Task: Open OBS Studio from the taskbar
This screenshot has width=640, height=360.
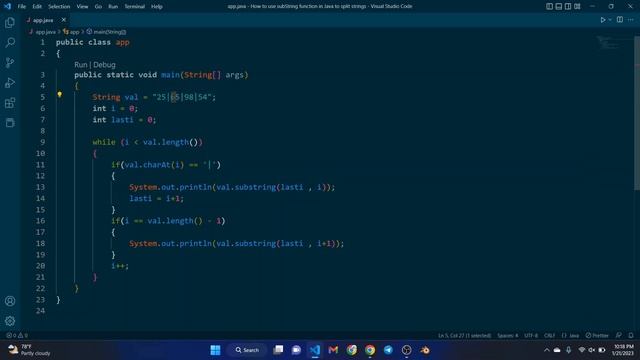Action: click(407, 350)
